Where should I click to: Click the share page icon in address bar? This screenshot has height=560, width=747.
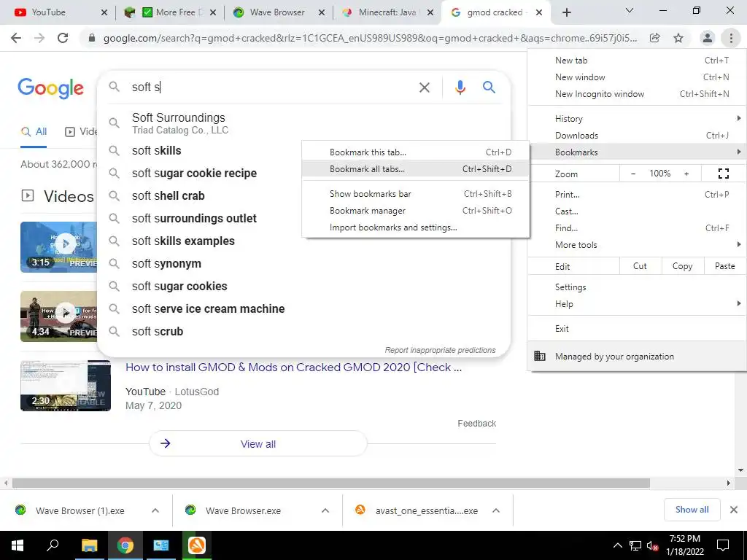point(655,38)
